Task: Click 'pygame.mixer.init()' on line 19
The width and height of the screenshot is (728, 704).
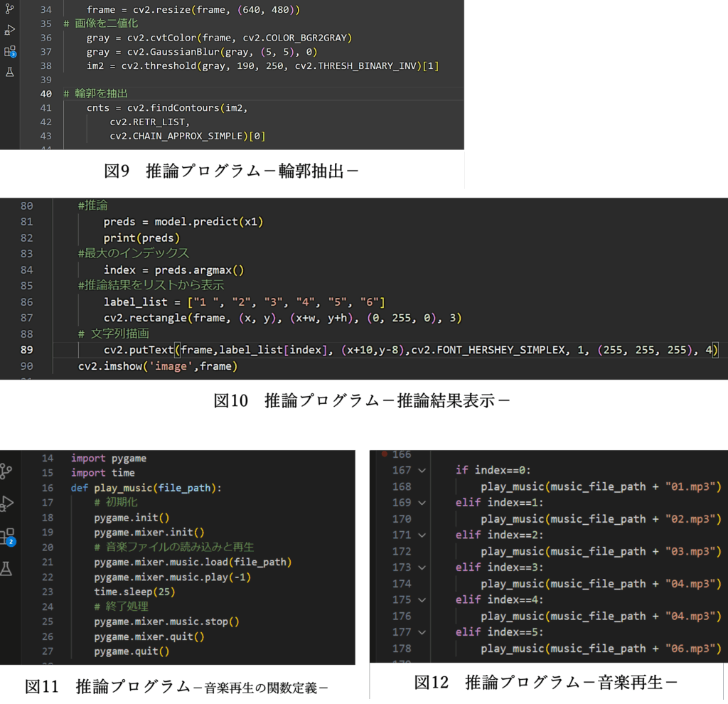Action: 149,533
